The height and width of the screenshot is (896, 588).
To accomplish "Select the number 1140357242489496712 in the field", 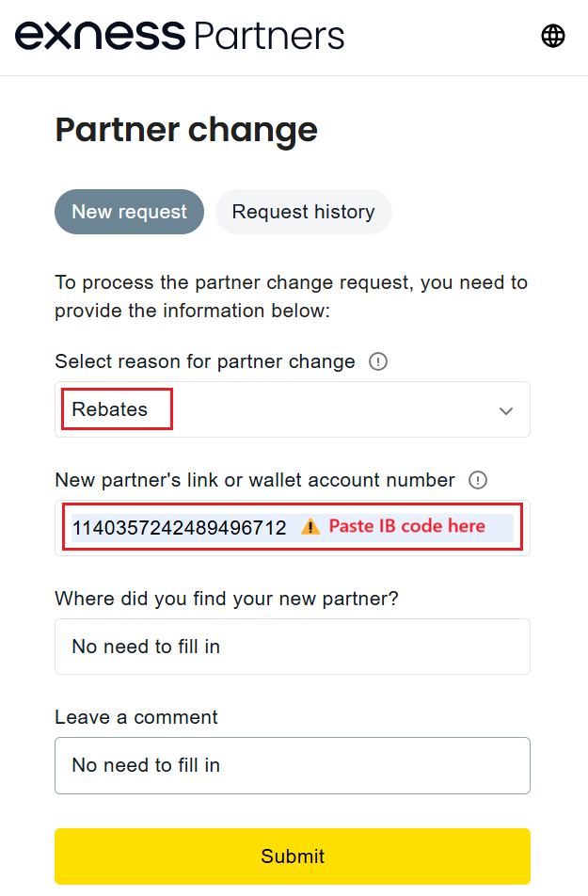I will [x=179, y=528].
